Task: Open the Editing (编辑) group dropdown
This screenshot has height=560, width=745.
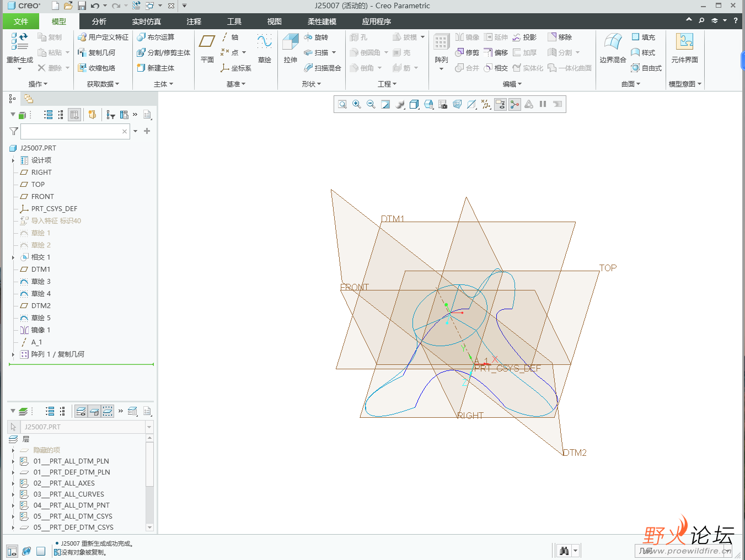Action: [512, 84]
